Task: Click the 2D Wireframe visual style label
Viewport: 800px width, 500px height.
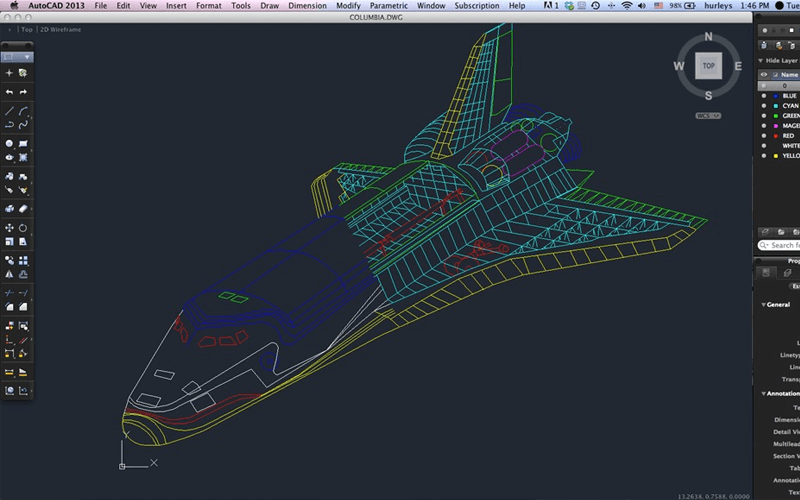Action: coord(61,30)
